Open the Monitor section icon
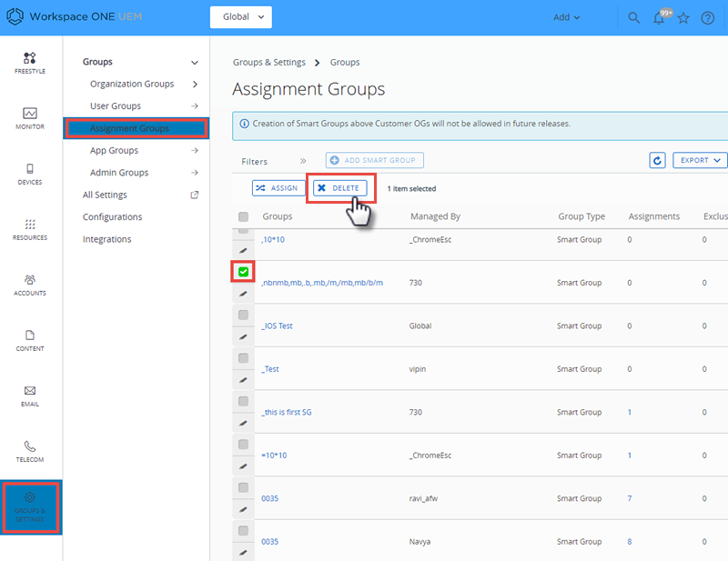This screenshot has height=561, width=728. (30, 114)
